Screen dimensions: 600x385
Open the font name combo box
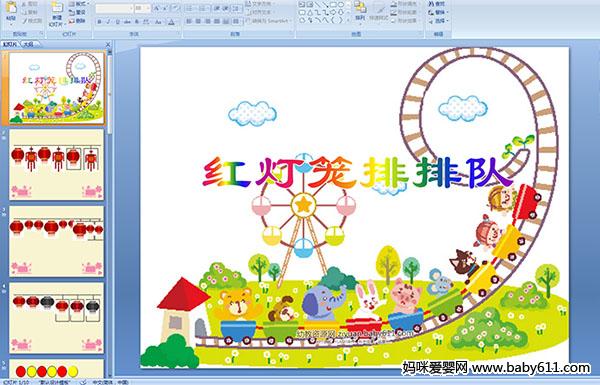click(114, 8)
